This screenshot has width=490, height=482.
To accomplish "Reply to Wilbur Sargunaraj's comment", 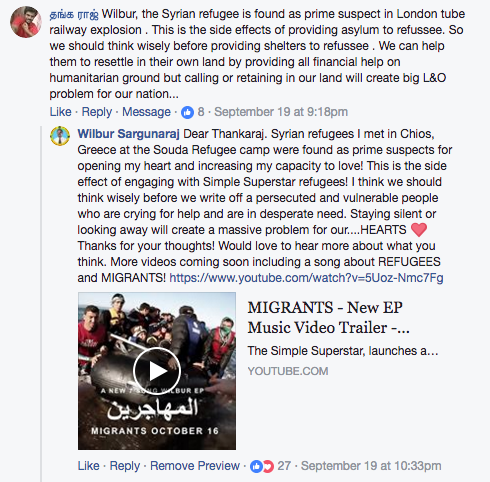I will coord(125,466).
